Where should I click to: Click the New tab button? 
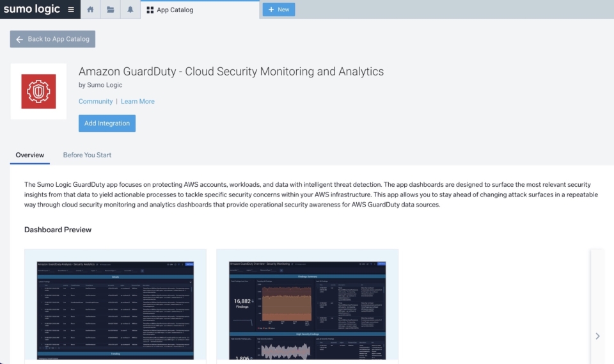279,10
